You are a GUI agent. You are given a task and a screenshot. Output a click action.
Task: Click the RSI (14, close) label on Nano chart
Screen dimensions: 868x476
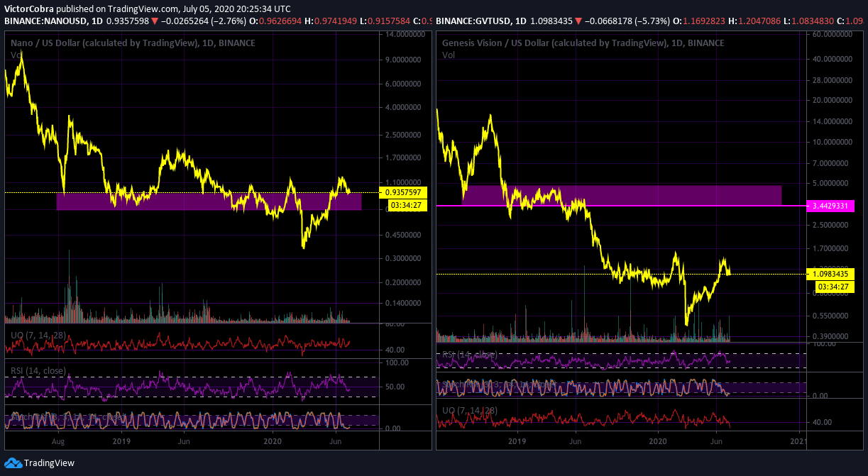[x=38, y=370]
